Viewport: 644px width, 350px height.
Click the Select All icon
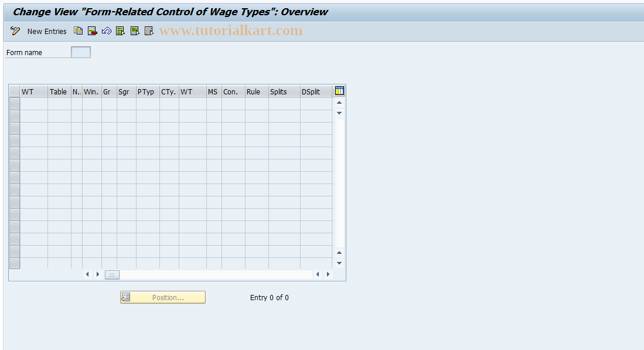coord(120,31)
